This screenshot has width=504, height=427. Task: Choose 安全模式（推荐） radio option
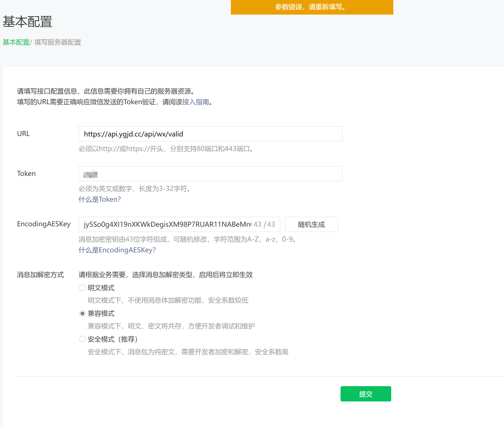(82, 339)
